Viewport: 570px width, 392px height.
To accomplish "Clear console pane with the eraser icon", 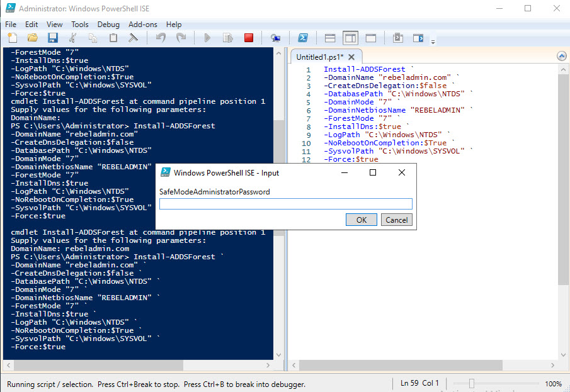I will tap(133, 38).
